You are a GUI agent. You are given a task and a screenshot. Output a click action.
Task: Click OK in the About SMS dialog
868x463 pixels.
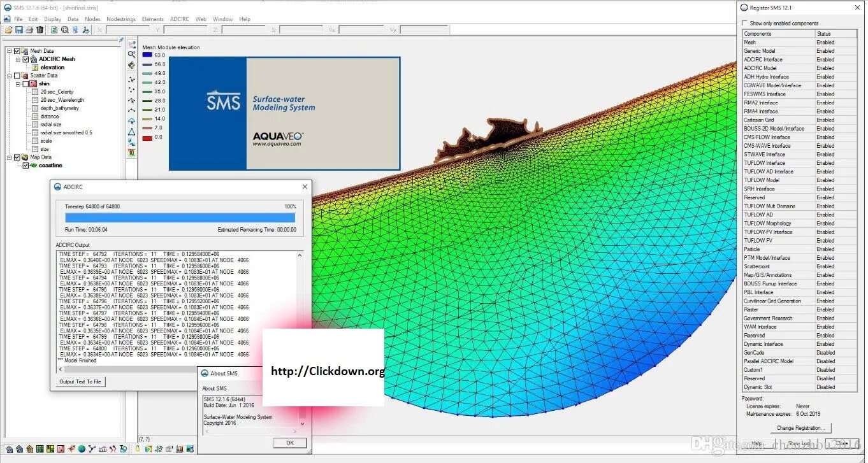[290, 443]
